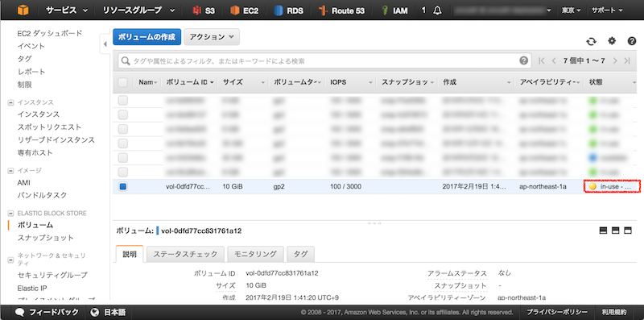644x320 pixels.
Task: Refresh the volume list
Action: coord(591,41)
